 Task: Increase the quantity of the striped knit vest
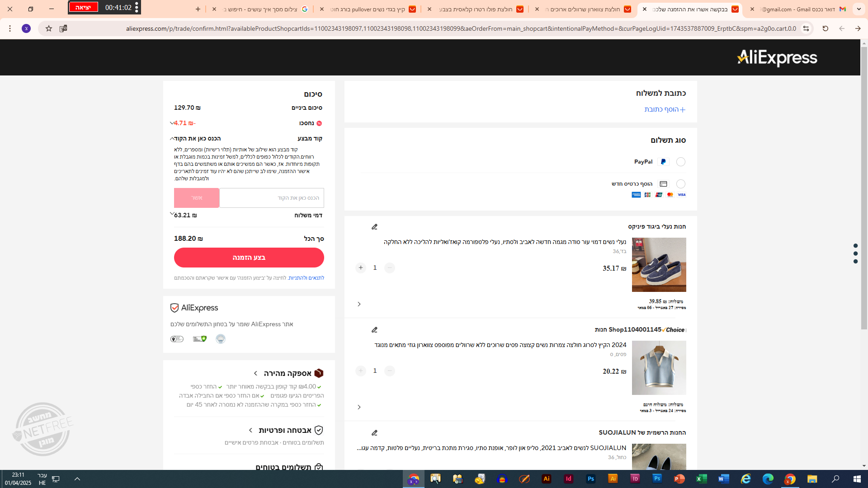(360, 371)
